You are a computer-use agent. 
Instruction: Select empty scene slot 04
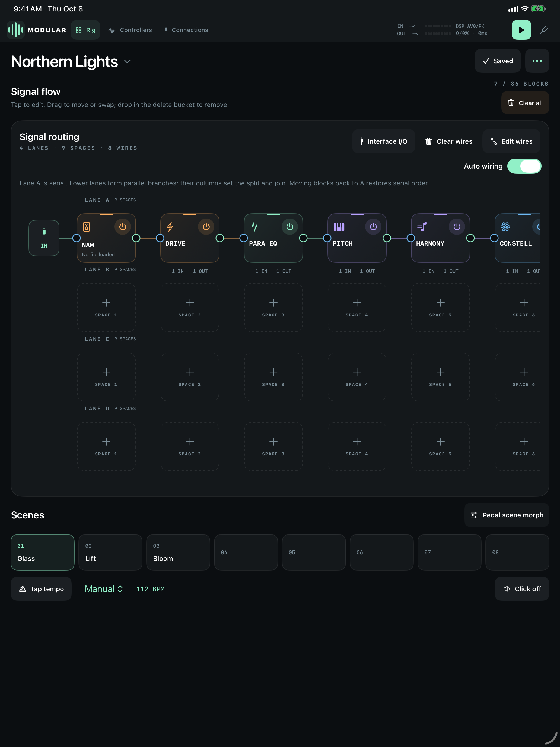[246, 552]
